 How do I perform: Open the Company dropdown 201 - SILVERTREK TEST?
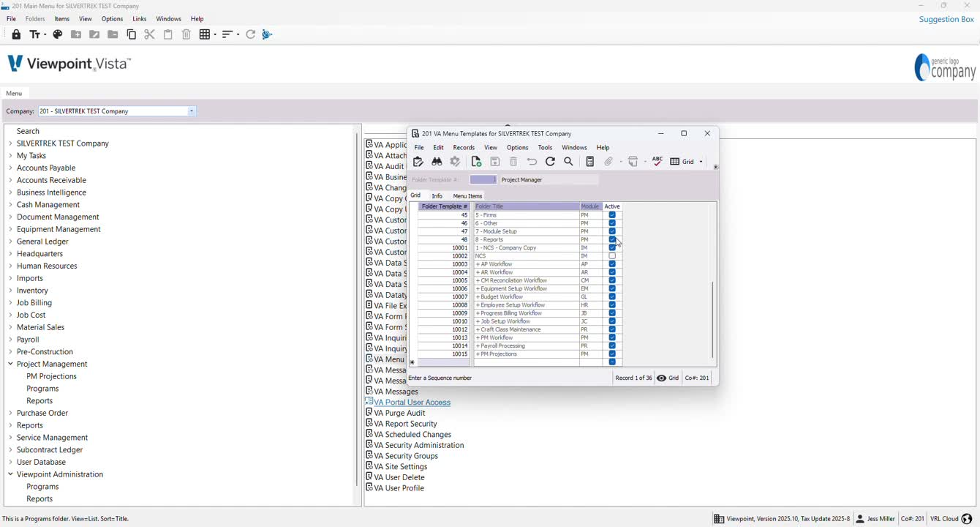coord(192,111)
